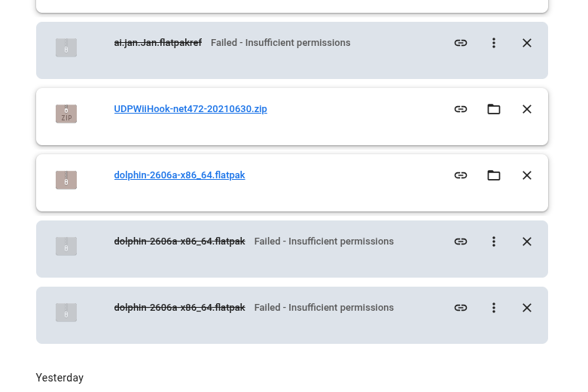Screen dimensions: 588x392
Task: Copy link for successful dolphin flatpak download
Action: coord(461,175)
